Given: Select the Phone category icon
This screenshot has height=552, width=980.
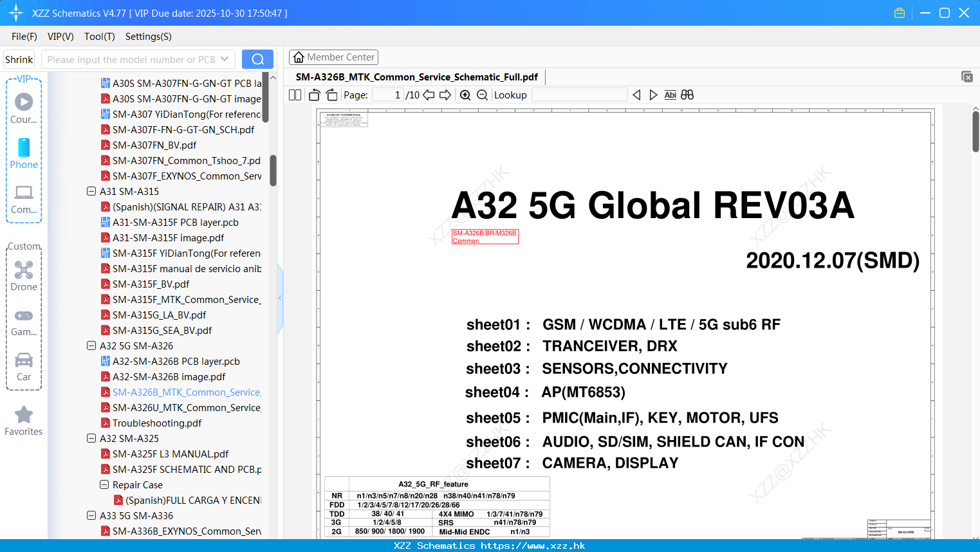Looking at the screenshot, I should [x=24, y=153].
